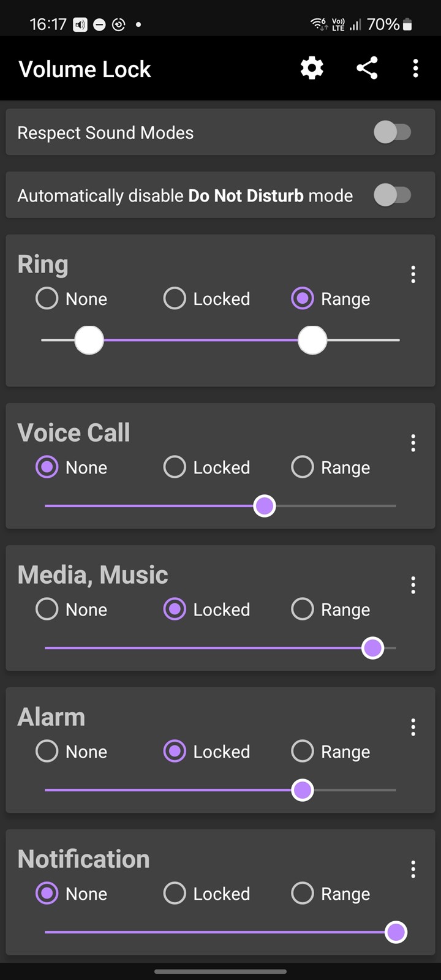This screenshot has height=980, width=441.
Task: Tap the share icon in the header
Action: pyautogui.click(x=367, y=68)
